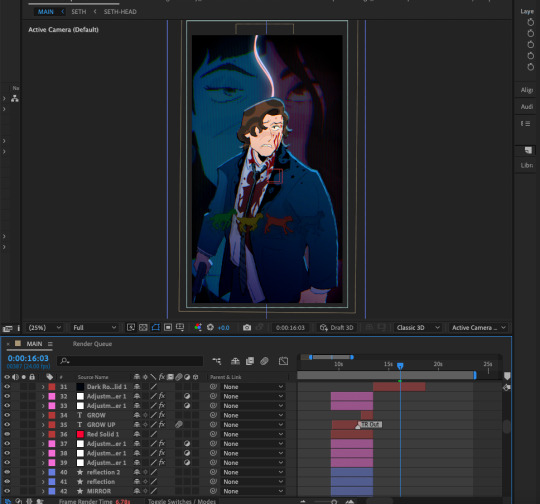Click the region of interest icon

(168, 327)
